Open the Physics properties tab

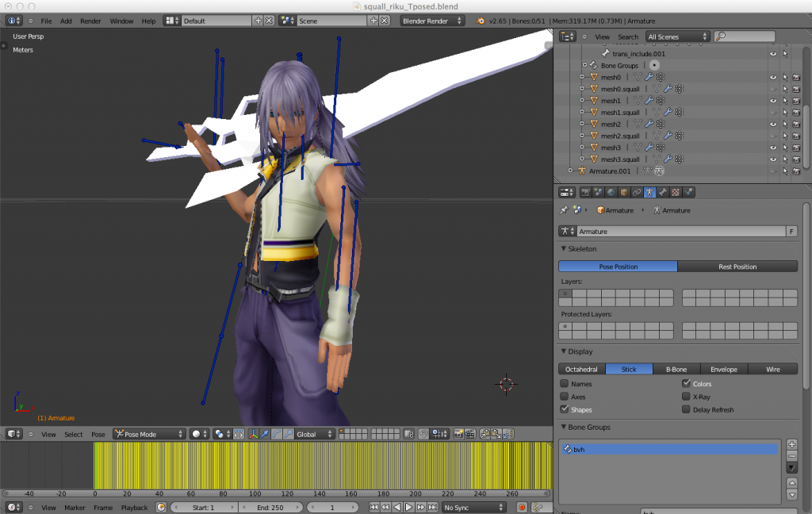(x=688, y=192)
